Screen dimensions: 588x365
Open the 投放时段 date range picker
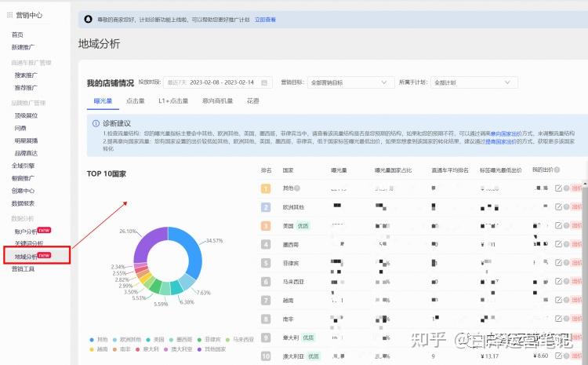[x=217, y=82]
